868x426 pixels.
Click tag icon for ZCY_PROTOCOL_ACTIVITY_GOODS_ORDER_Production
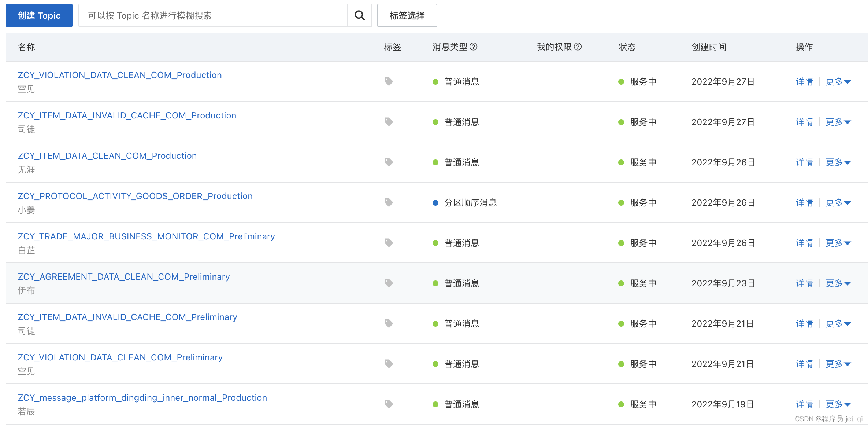(389, 202)
